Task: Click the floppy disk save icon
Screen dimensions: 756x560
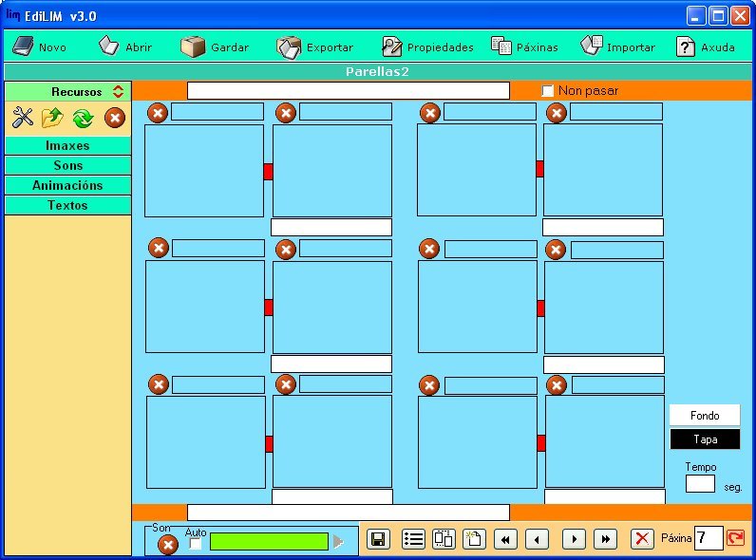Action: (x=377, y=539)
